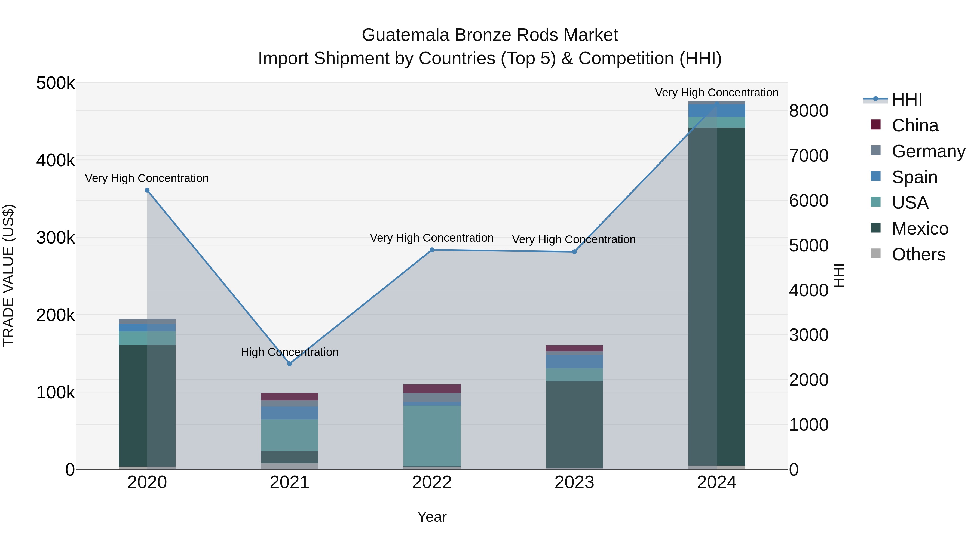Click the 2024 x-axis year label
The width and height of the screenshot is (980, 551).
tap(717, 482)
